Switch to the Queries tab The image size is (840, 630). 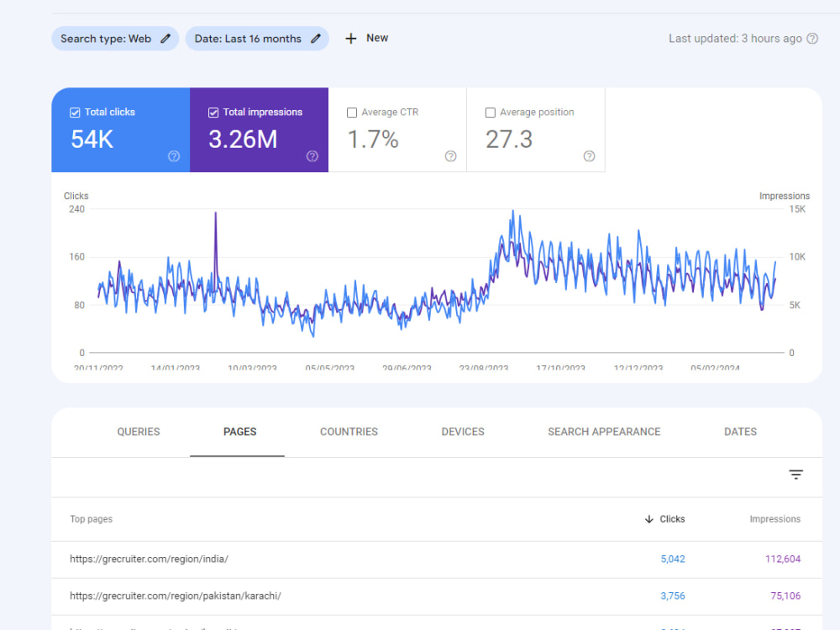[x=139, y=432]
